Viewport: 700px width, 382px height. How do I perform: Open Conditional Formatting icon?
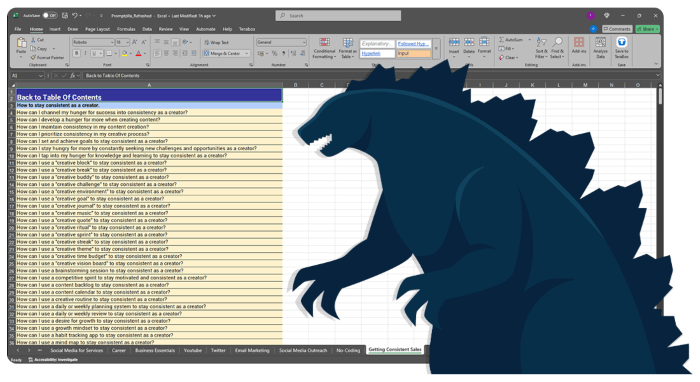click(325, 43)
